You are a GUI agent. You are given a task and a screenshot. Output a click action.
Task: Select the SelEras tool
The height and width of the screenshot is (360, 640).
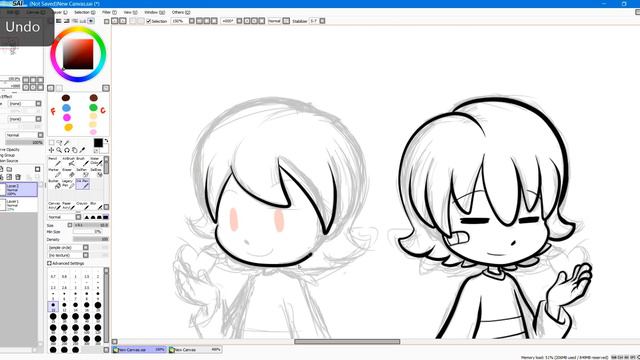click(x=96, y=172)
